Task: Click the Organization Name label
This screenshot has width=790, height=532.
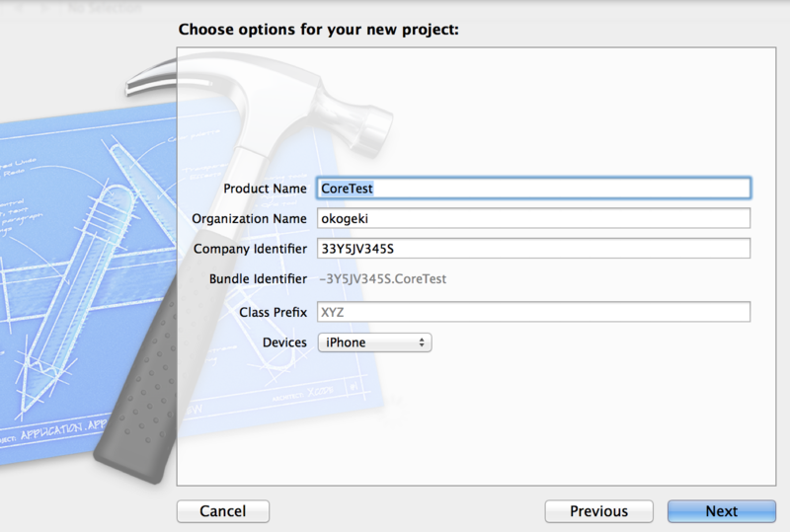Action: pyautogui.click(x=250, y=218)
